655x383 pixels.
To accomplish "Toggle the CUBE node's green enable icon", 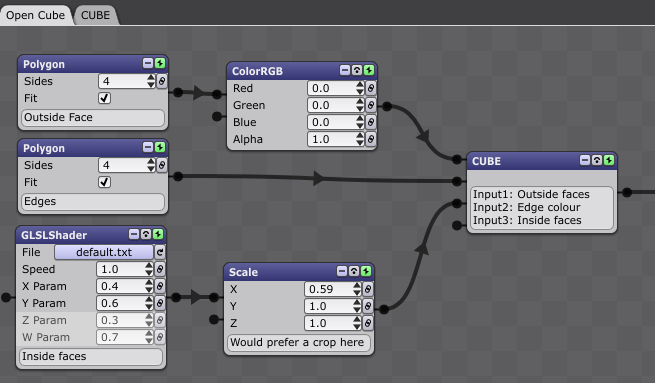I will 609,160.
